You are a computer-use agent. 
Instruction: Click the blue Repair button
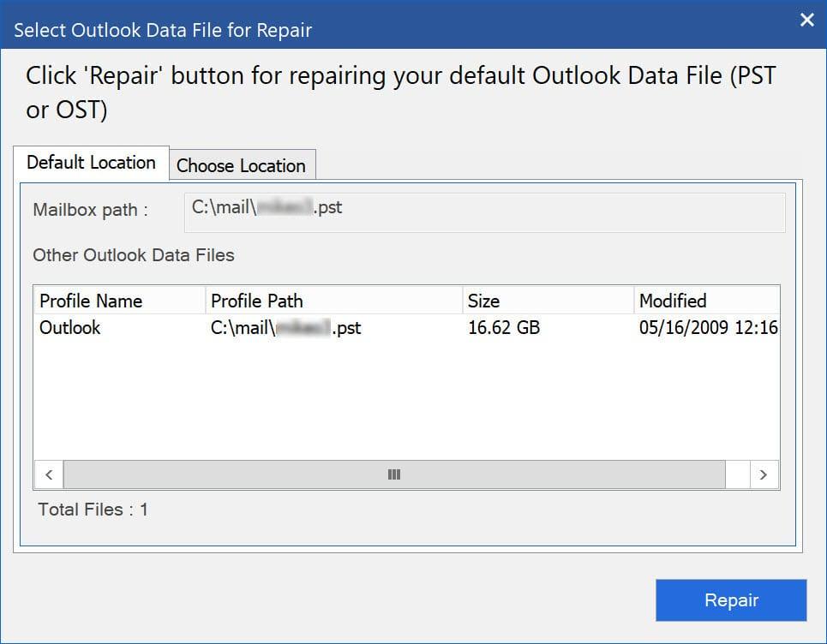click(731, 600)
